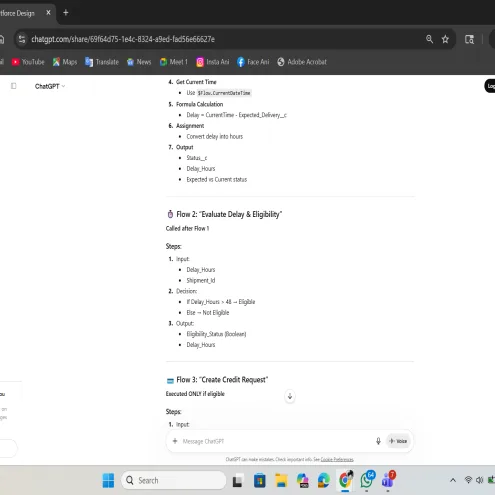495x495 pixels.
Task: Open WhatsApp from the taskbar
Action: coord(367,480)
